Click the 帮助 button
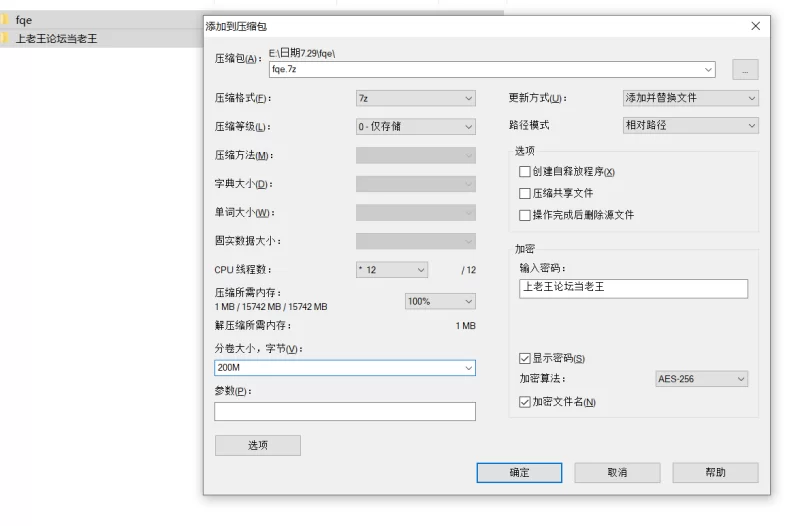 click(x=715, y=473)
